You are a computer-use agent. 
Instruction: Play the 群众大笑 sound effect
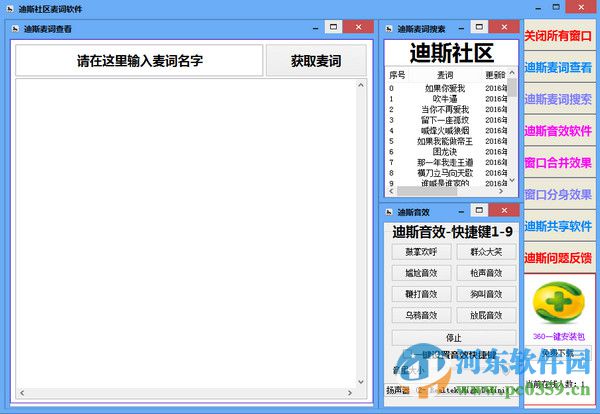coord(486,252)
